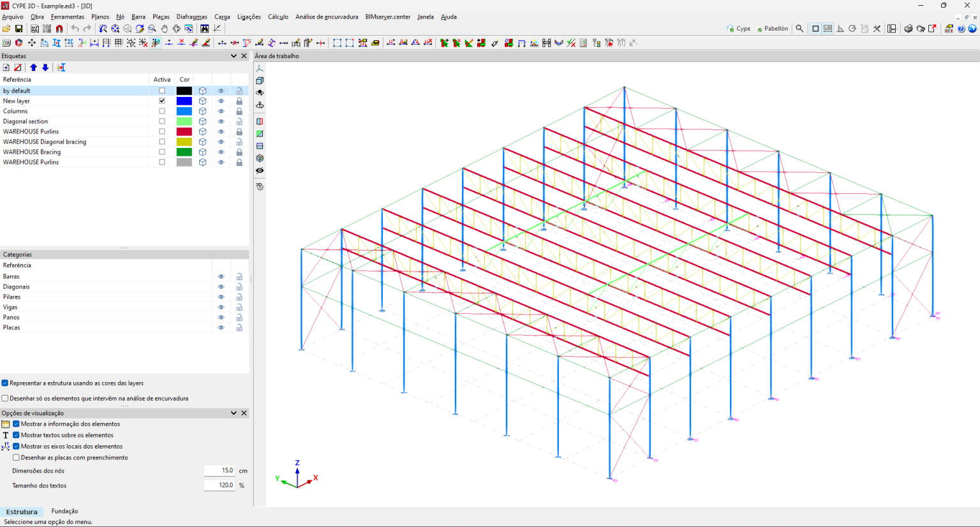This screenshot has width=980, height=527.
Task: Move the layer up with the blue arrow
Action: [x=33, y=68]
